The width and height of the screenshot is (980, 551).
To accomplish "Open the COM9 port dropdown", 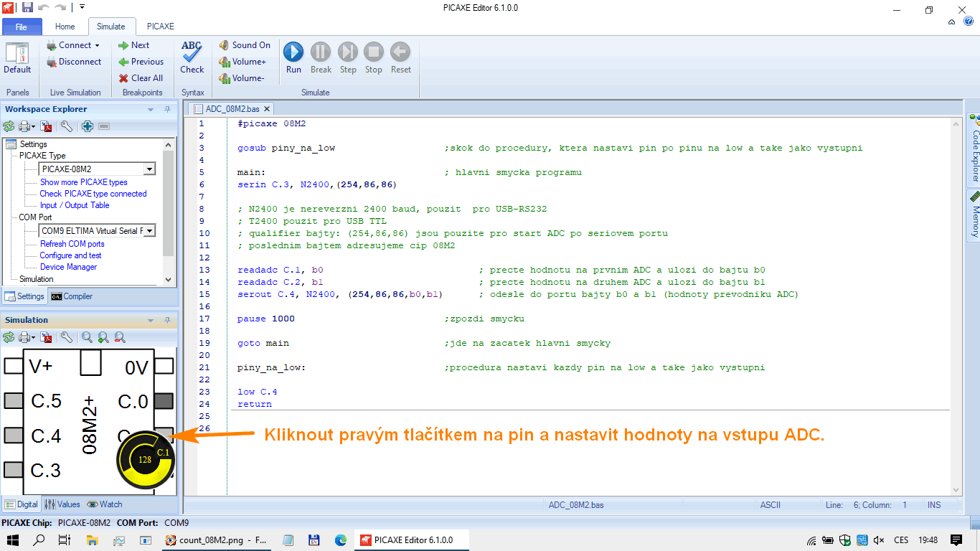I will (149, 231).
